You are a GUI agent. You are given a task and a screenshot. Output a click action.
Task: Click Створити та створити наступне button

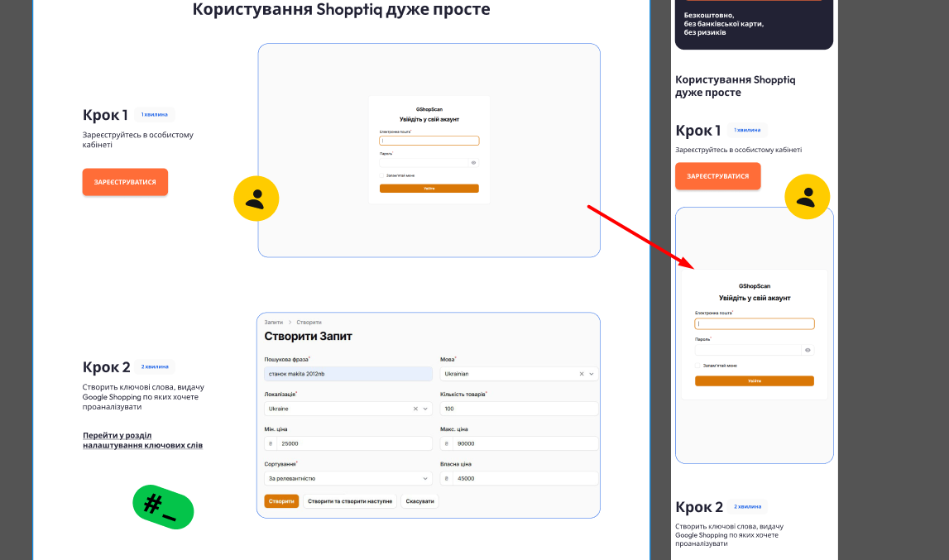click(x=350, y=501)
